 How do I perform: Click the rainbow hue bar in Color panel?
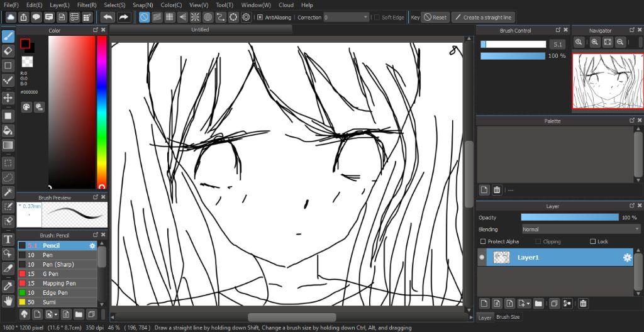pyautogui.click(x=101, y=112)
